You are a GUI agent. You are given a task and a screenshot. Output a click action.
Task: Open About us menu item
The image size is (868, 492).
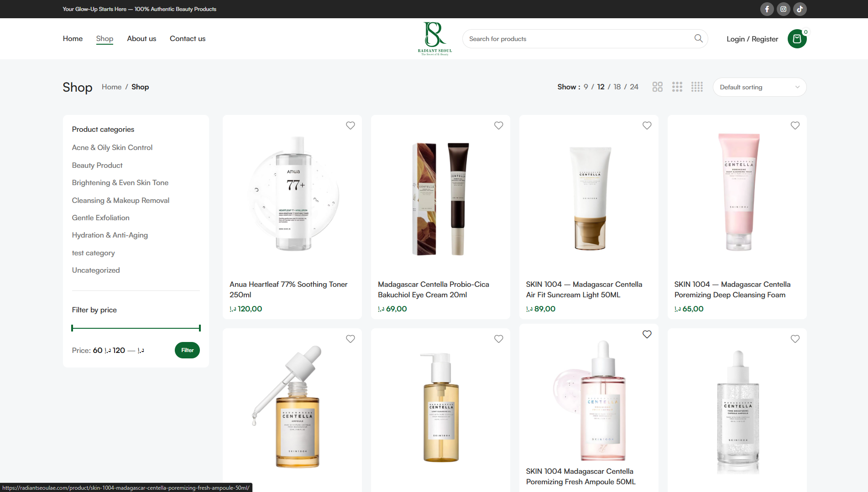pos(141,39)
